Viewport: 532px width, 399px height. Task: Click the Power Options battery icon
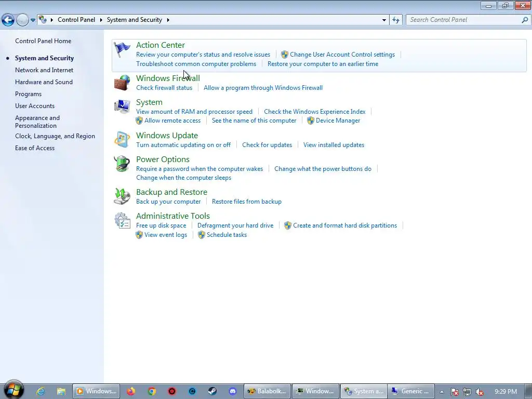tap(122, 164)
